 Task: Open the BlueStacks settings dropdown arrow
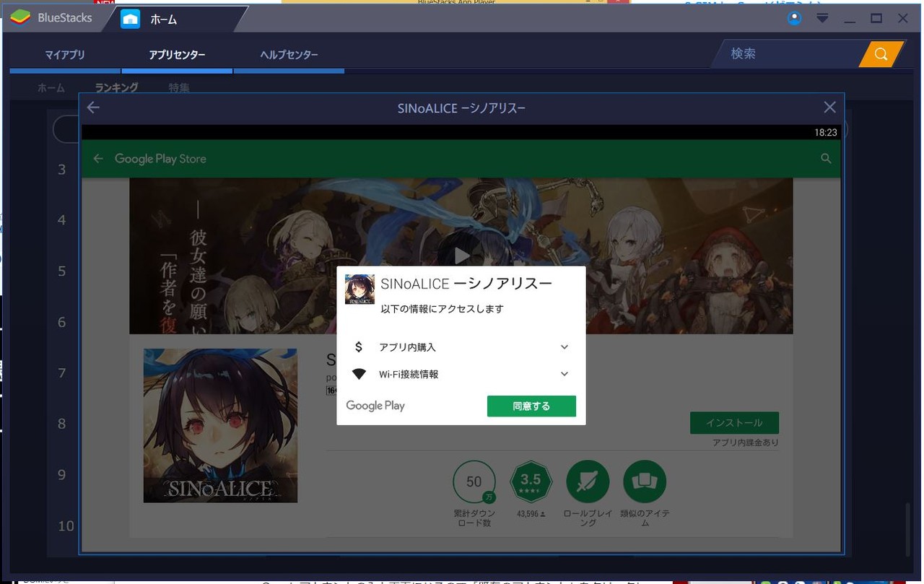822,19
